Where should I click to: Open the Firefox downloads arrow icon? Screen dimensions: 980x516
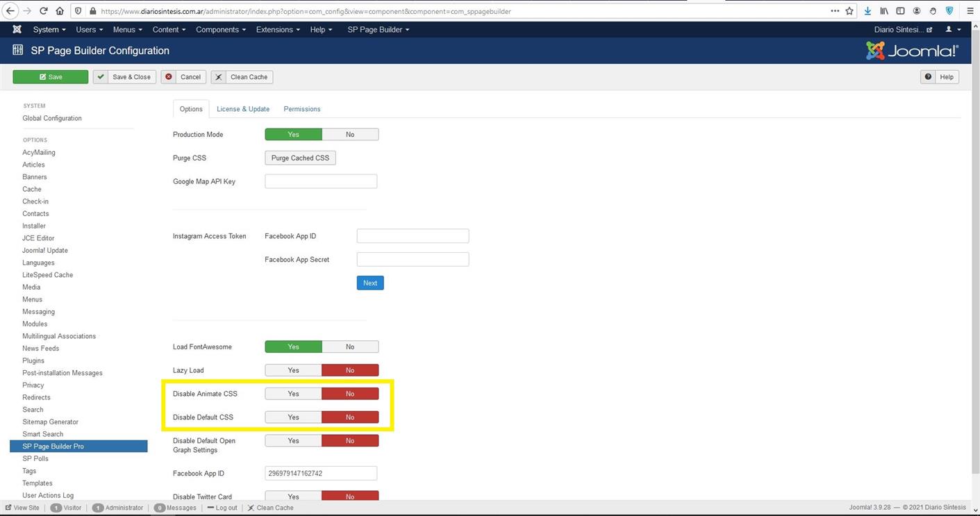pyautogui.click(x=867, y=11)
